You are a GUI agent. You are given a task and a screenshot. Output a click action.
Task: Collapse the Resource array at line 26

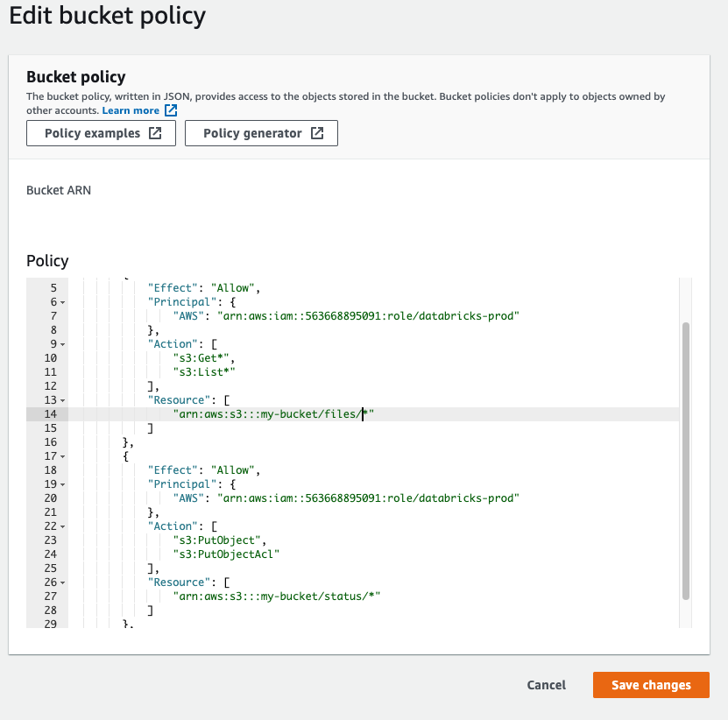click(x=63, y=582)
